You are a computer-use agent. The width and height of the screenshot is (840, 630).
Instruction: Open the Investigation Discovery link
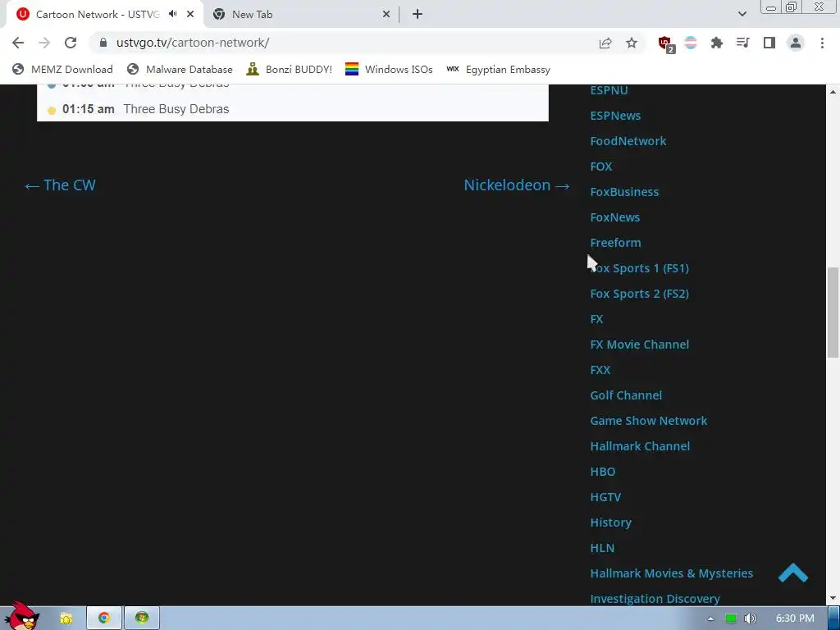[x=655, y=598]
